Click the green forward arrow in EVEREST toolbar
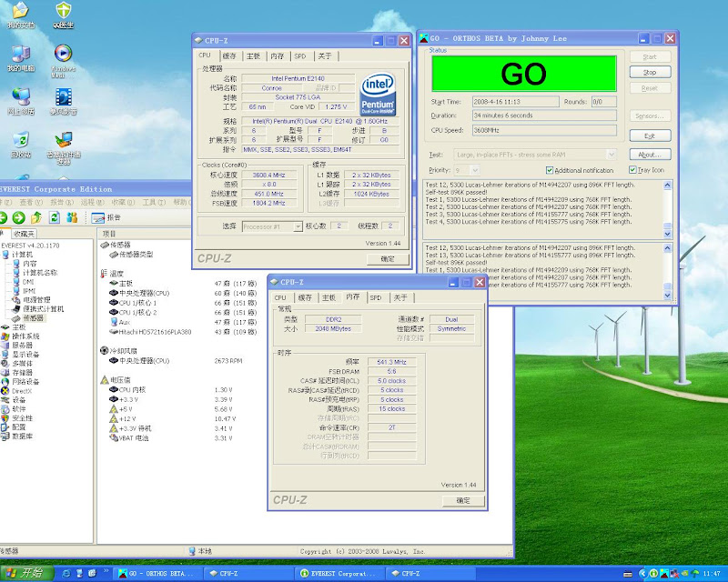728x582 pixels. click(x=17, y=217)
